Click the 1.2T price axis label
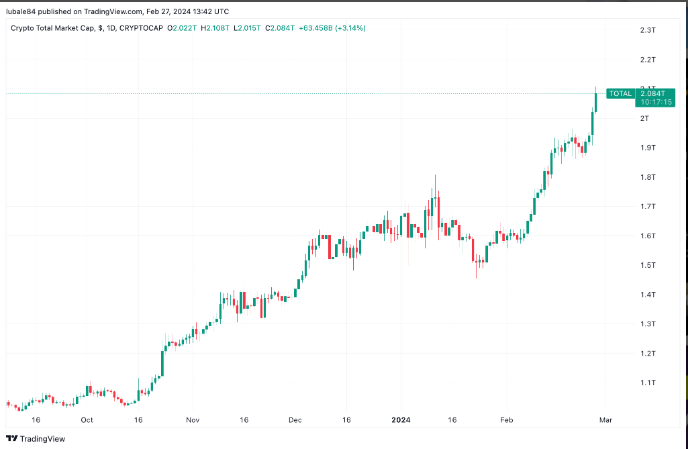 (x=648, y=353)
